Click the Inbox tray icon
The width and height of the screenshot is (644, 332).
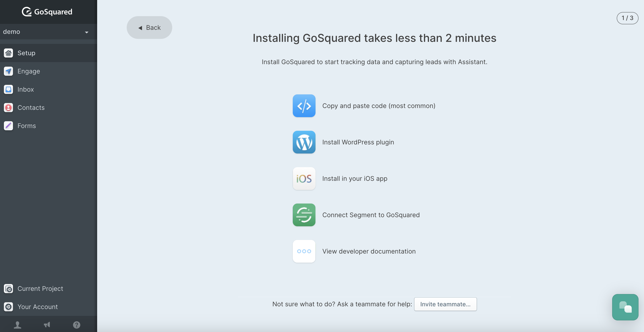(8, 90)
